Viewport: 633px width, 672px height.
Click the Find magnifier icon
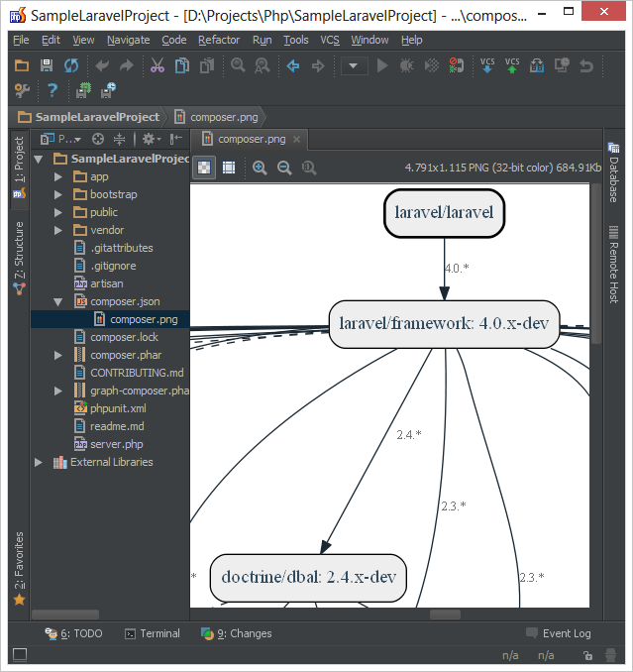coord(238,65)
